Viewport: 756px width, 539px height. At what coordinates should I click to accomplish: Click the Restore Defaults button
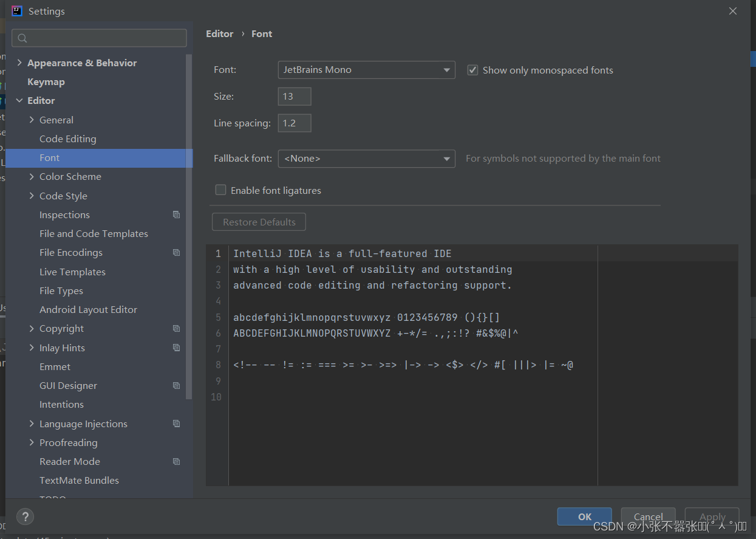pyautogui.click(x=259, y=222)
